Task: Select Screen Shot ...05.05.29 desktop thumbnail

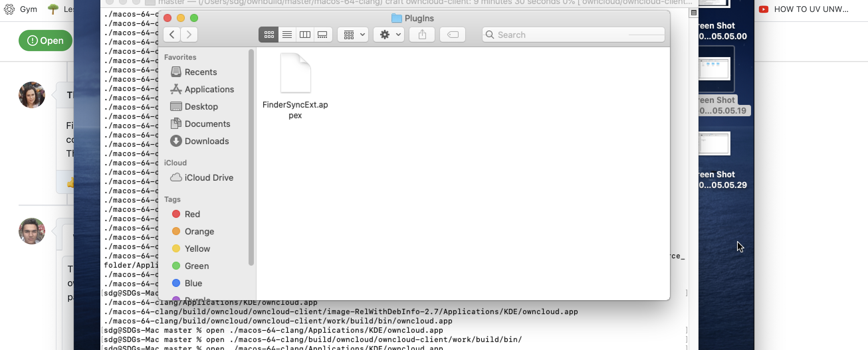Action: click(714, 143)
